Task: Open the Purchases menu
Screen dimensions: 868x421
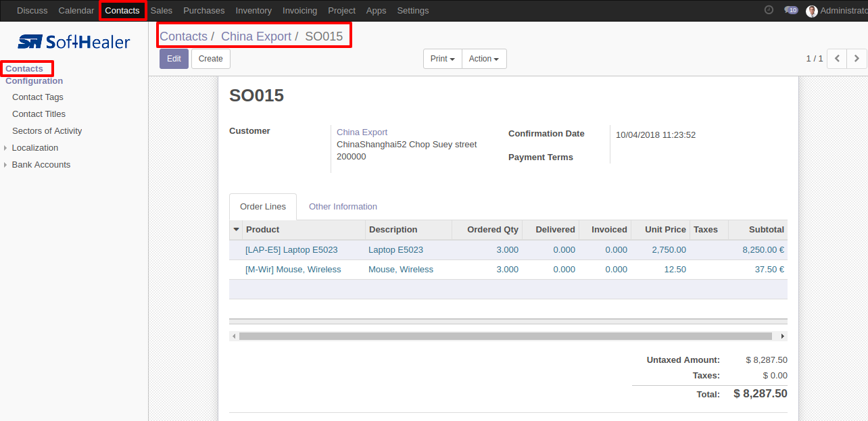Action: pyautogui.click(x=204, y=11)
